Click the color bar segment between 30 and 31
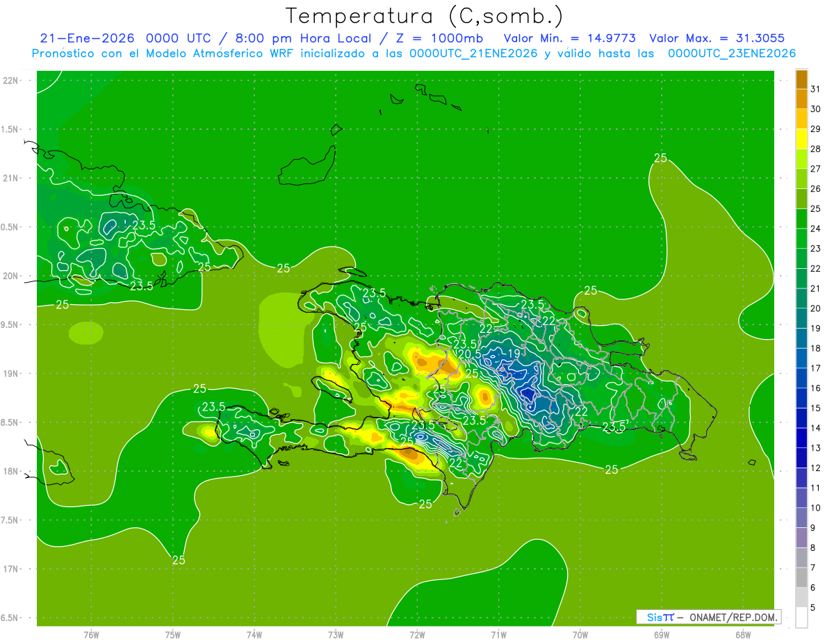The image size is (834, 644). [x=801, y=99]
